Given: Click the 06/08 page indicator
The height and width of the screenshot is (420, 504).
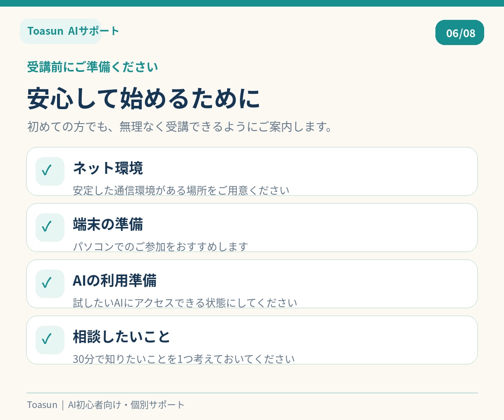Looking at the screenshot, I should pyautogui.click(x=460, y=33).
